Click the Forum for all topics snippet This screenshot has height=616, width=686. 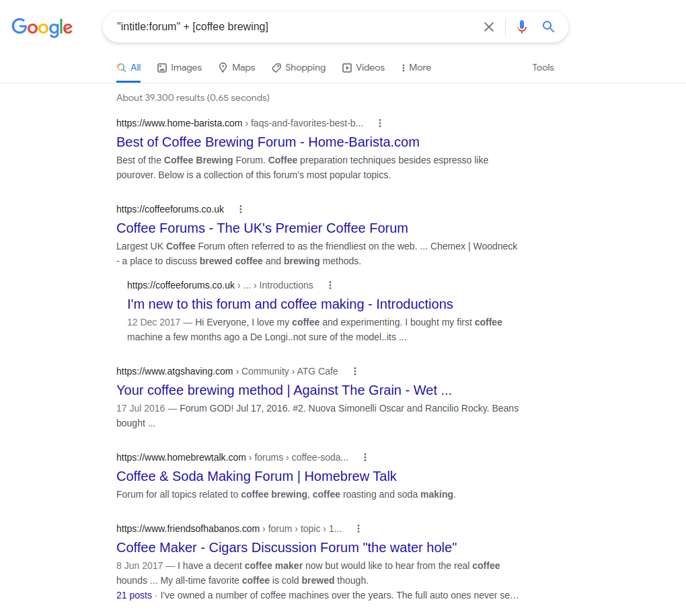coord(286,495)
